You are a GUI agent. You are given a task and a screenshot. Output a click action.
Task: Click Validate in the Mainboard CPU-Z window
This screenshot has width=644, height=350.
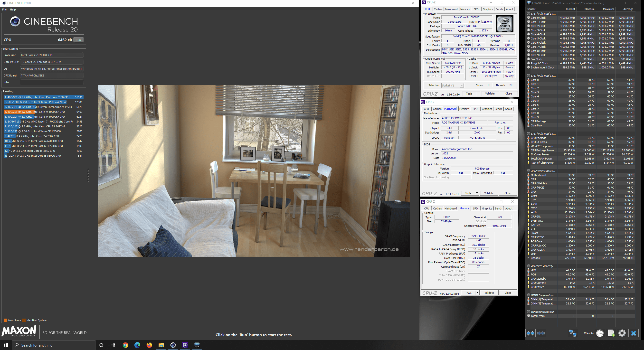pyautogui.click(x=489, y=193)
